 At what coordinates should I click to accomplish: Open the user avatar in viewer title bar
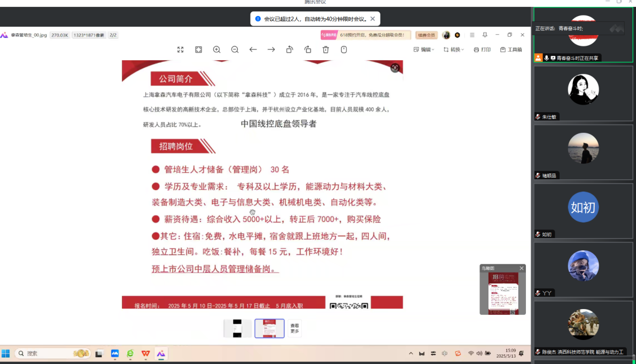point(446,35)
